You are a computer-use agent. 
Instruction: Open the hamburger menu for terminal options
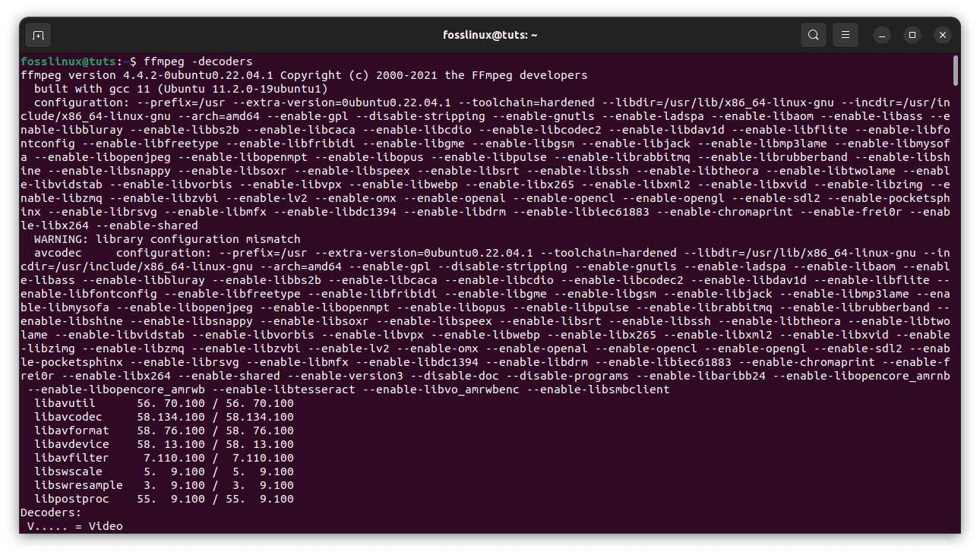pos(845,35)
